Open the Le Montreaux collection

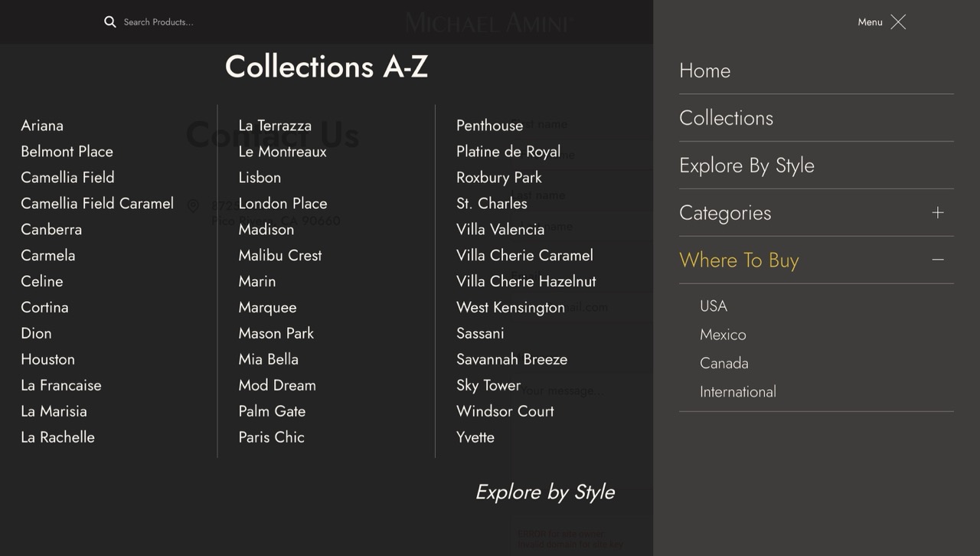coord(283,152)
